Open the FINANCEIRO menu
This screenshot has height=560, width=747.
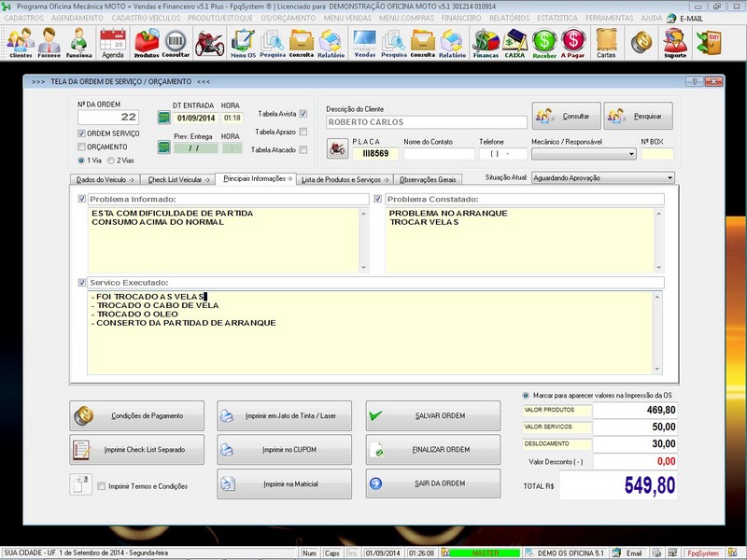coord(461,18)
